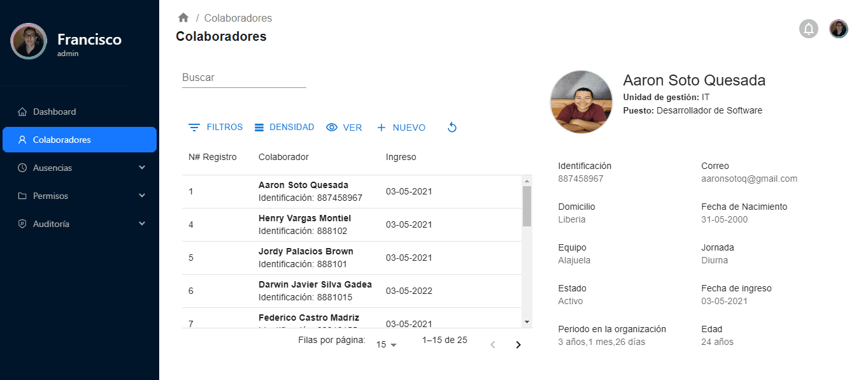Click the table's vertical scrollbar thumb
868x380 pixels.
click(x=527, y=205)
